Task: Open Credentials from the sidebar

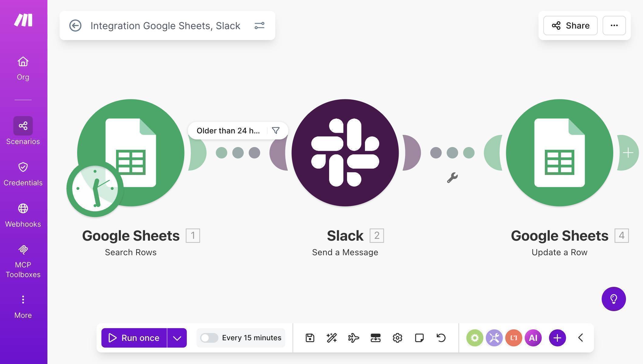Action: pos(23,173)
